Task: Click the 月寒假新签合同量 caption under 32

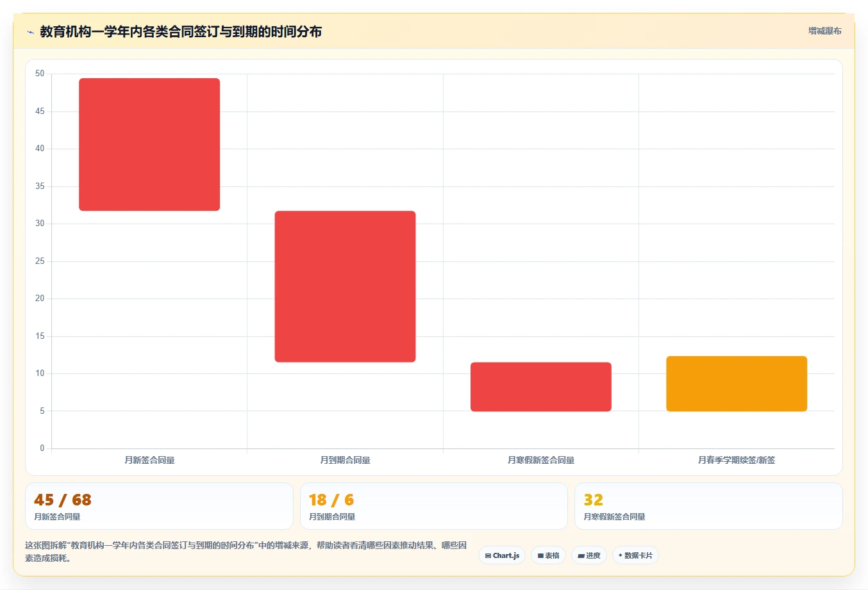Action: pos(614,517)
